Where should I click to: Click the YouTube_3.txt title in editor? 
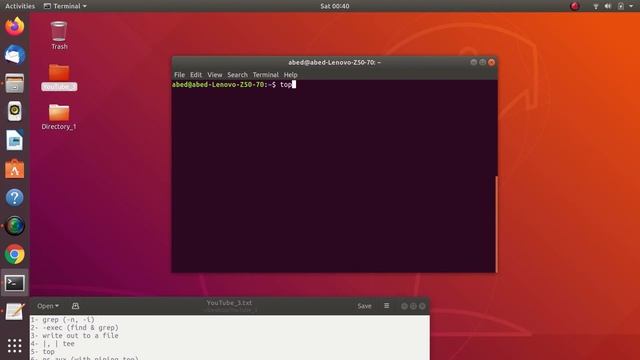(229, 303)
